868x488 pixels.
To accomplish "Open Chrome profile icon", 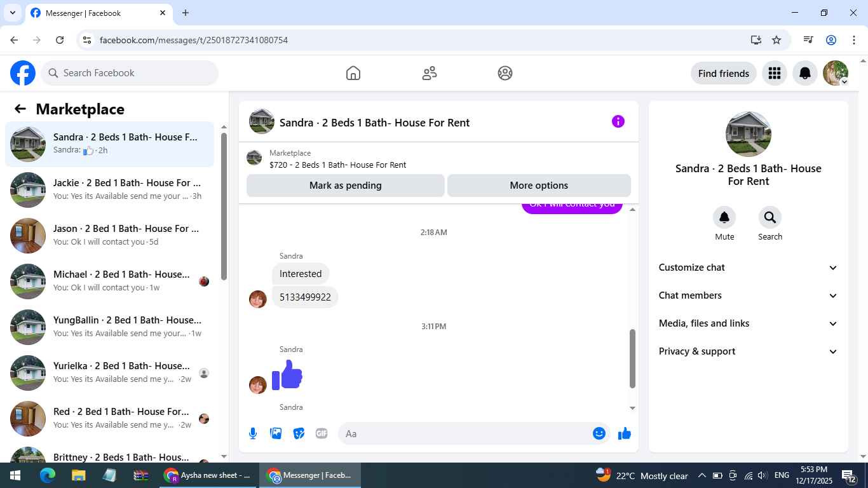I will pos(831,40).
